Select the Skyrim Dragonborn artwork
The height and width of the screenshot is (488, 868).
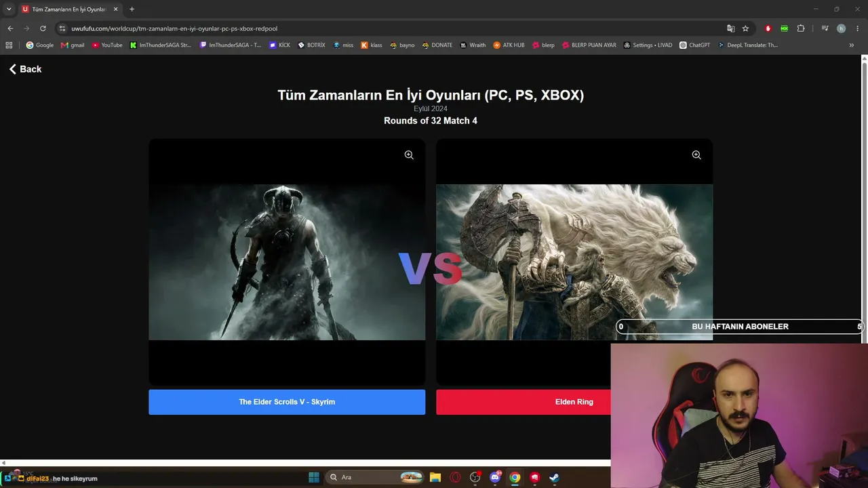point(287,262)
